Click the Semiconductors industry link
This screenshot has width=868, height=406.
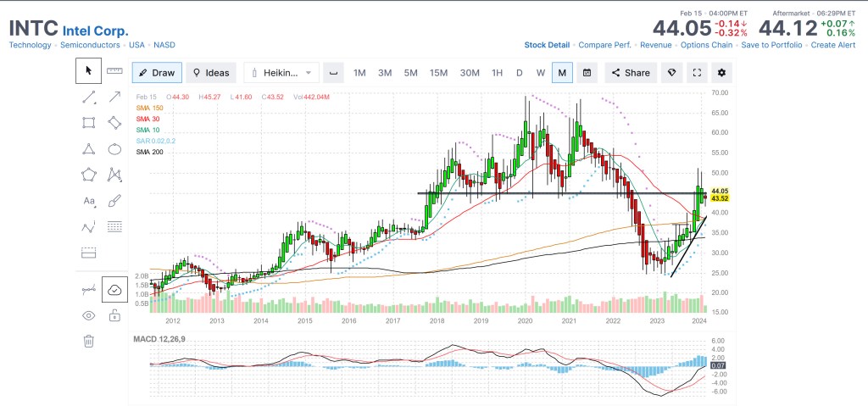click(x=92, y=45)
